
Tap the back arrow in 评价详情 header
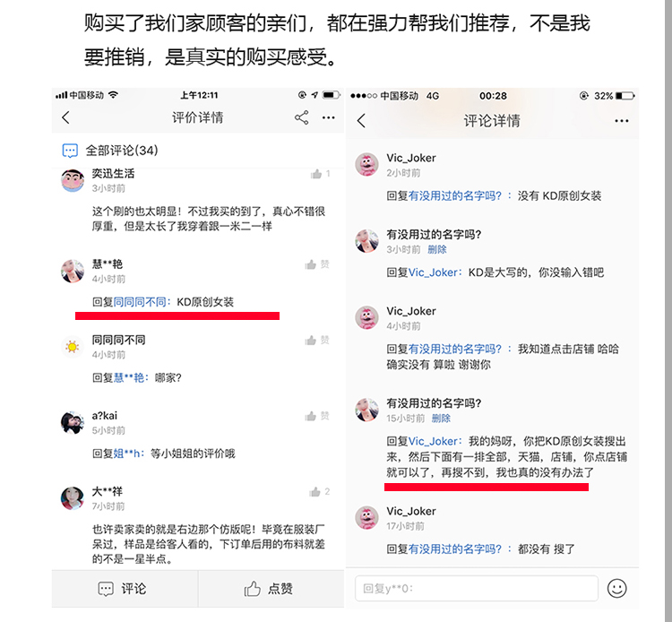pos(65,117)
